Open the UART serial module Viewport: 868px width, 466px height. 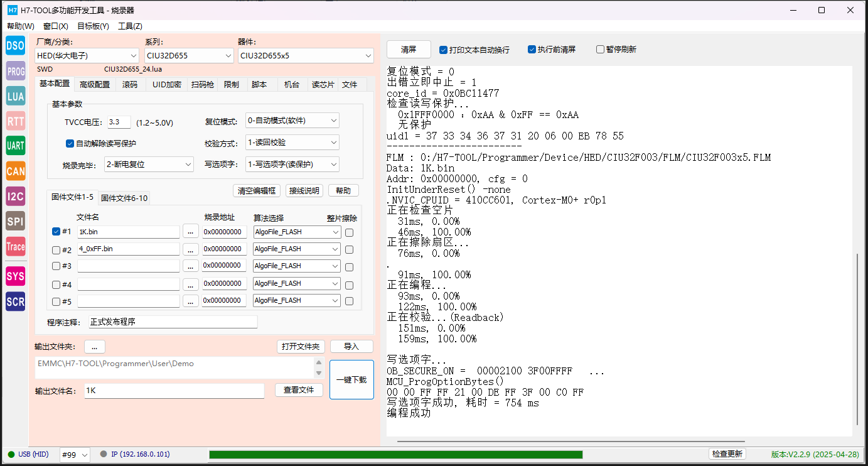click(x=15, y=146)
